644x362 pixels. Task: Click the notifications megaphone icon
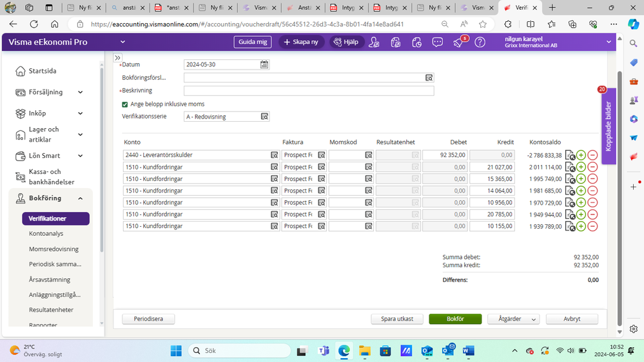(x=458, y=42)
